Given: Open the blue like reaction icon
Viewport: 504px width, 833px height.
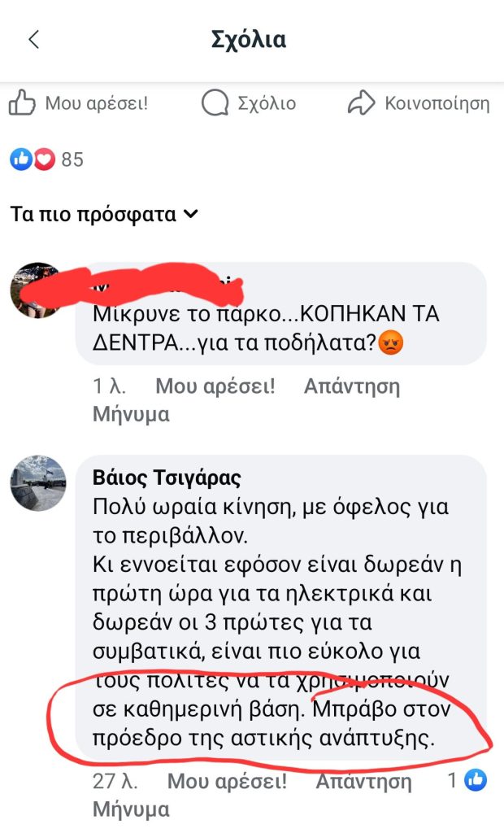Looking at the screenshot, I should (21, 159).
